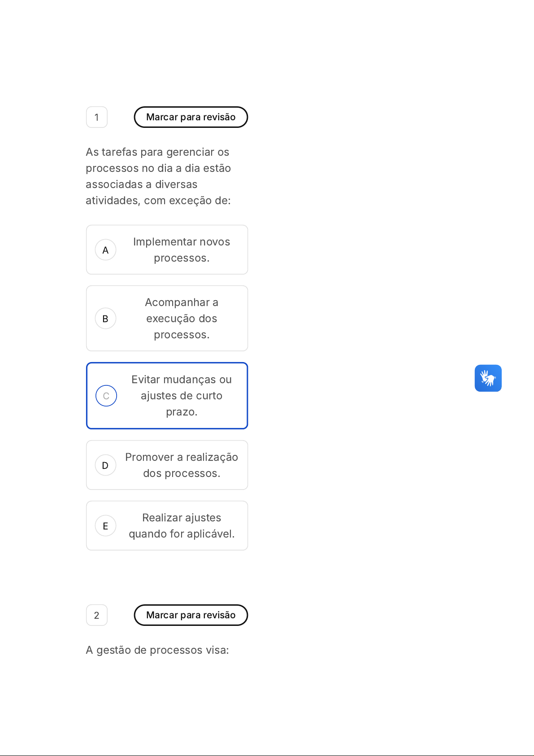
Task: Select radio circle A
Action: click(x=105, y=250)
